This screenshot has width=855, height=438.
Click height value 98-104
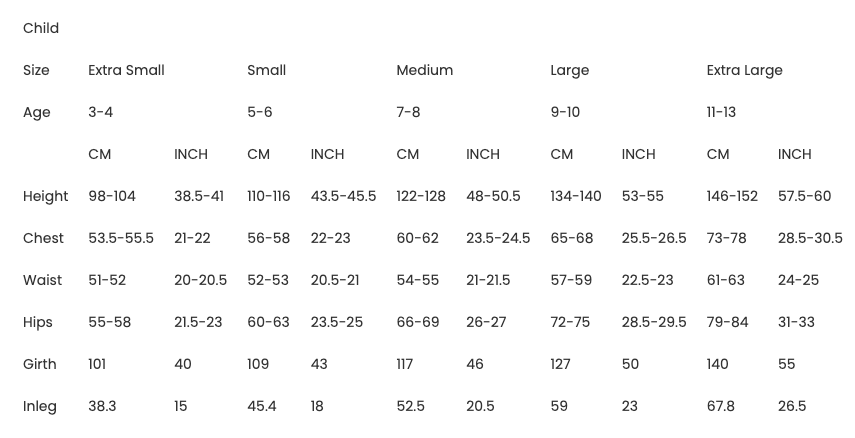click(x=111, y=196)
